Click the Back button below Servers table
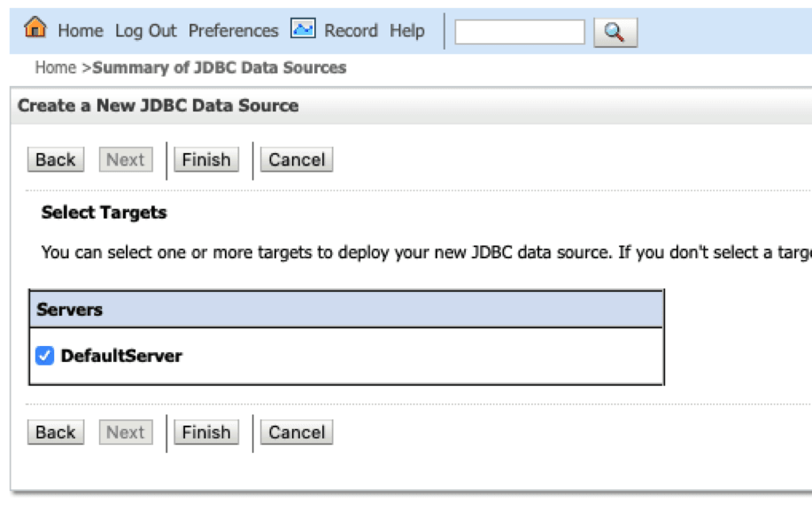Viewport: 812px width, 507px height. pos(56,432)
